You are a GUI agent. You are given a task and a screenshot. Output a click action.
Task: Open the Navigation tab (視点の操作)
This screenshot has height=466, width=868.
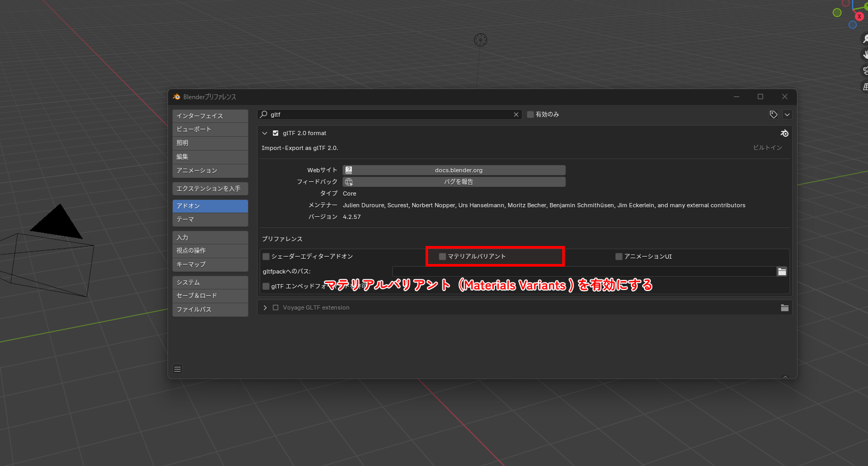[x=210, y=251]
